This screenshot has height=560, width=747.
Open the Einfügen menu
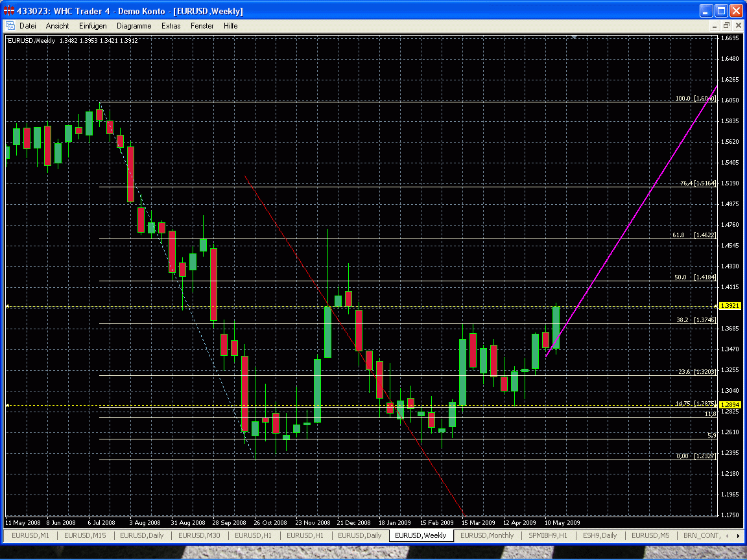pyautogui.click(x=93, y=26)
